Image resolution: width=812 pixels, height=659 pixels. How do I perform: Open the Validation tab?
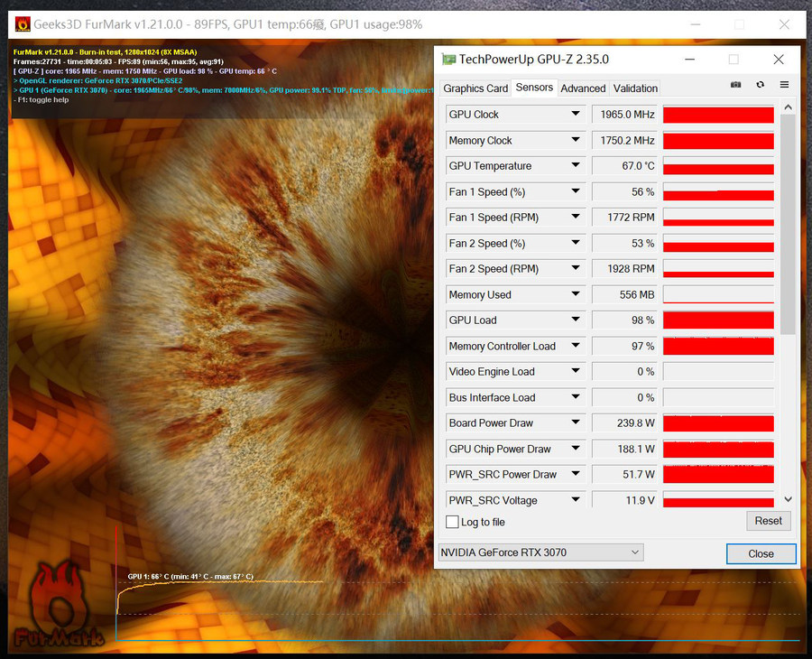(x=635, y=88)
